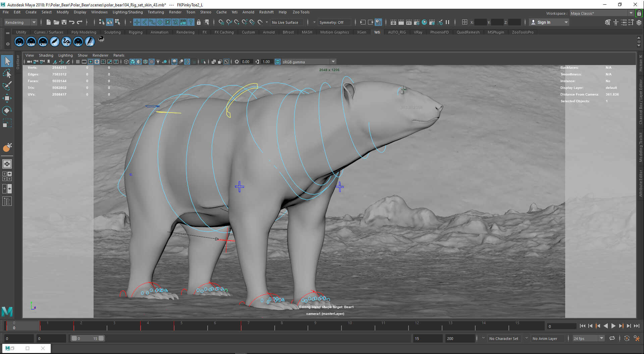Redo the action with the redo arrow

pyautogui.click(x=79, y=22)
